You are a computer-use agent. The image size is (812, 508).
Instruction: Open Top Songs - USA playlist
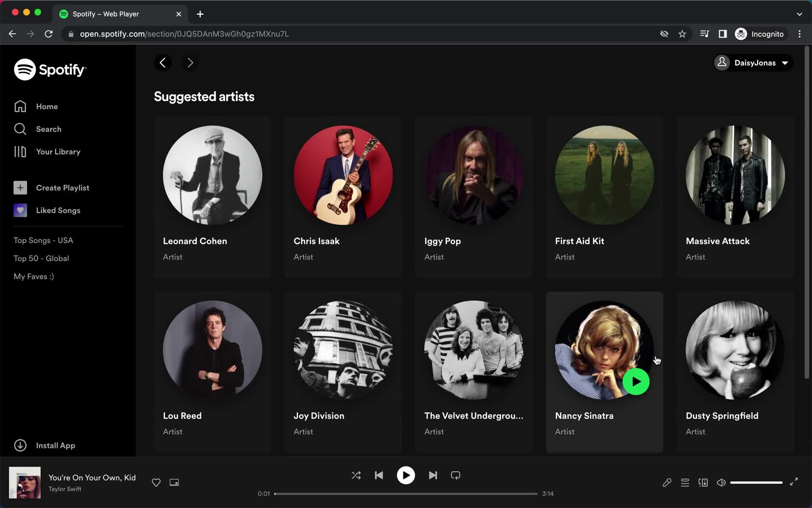point(43,240)
